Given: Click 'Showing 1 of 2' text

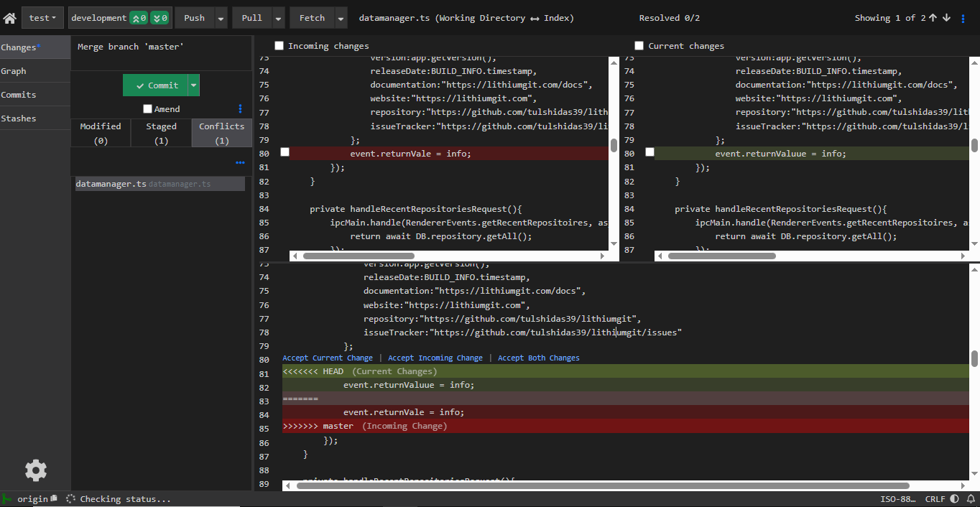Looking at the screenshot, I should [x=889, y=18].
